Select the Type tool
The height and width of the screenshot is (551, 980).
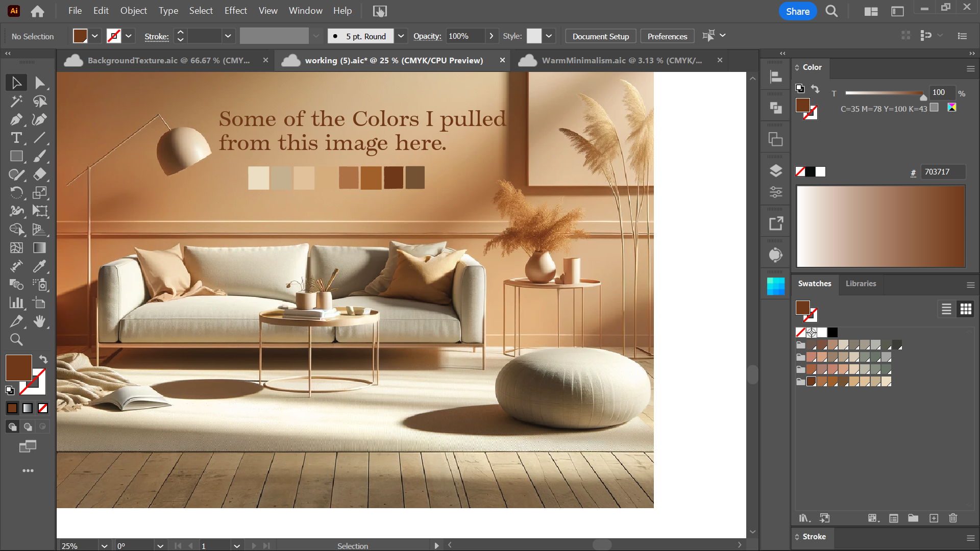[16, 138]
